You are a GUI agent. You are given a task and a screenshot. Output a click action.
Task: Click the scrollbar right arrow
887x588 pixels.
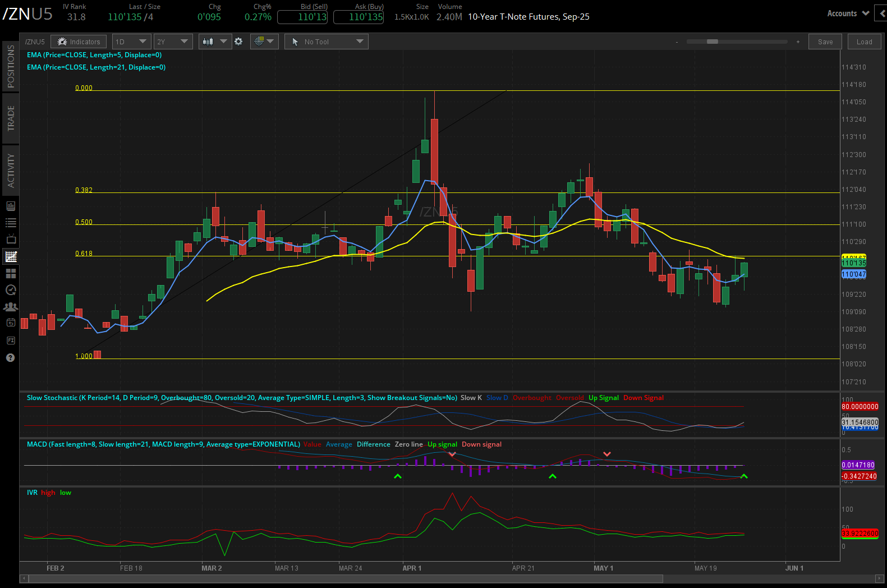(x=879, y=578)
